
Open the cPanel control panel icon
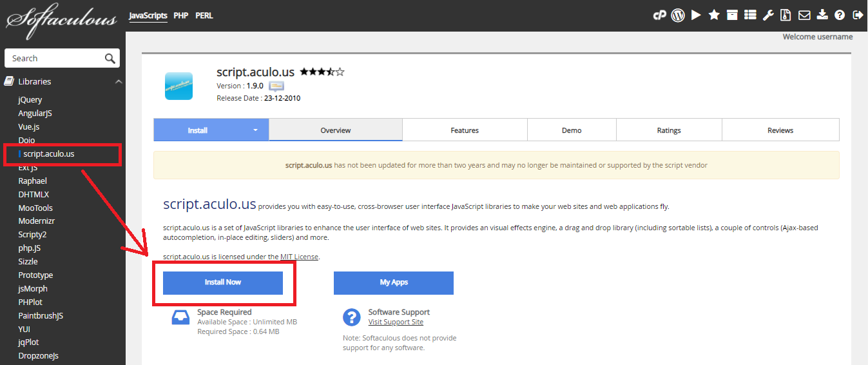tap(659, 15)
